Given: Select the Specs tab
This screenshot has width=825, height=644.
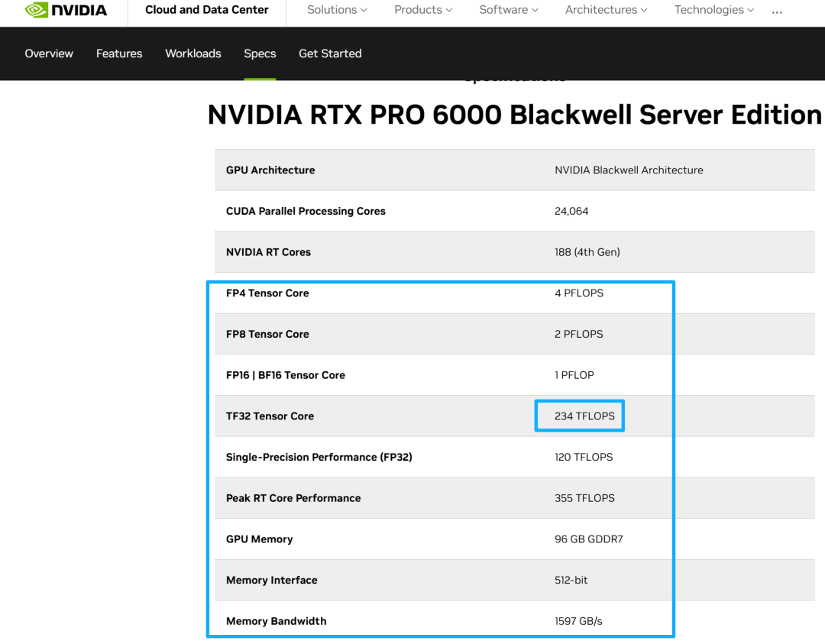Looking at the screenshot, I should [x=260, y=53].
